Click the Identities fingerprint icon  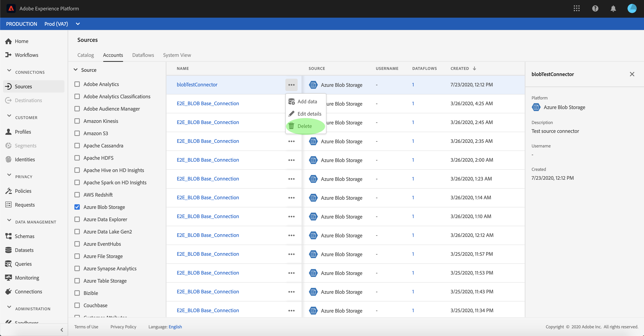(x=8, y=160)
